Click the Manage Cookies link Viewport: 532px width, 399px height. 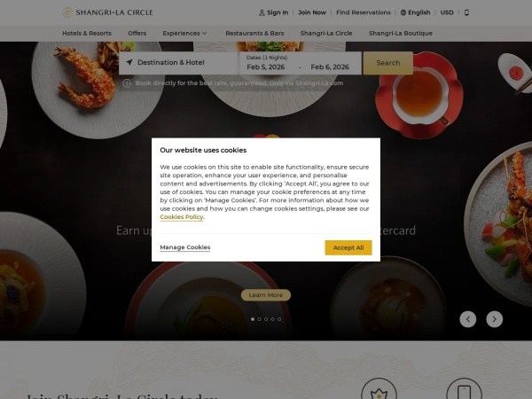(x=185, y=247)
